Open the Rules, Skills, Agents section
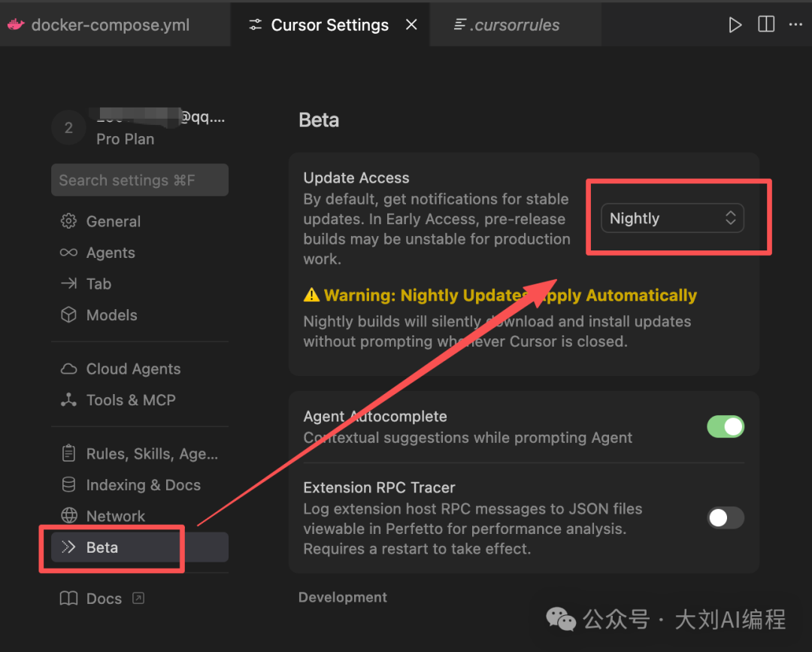Viewport: 812px width, 652px height. 151,453
